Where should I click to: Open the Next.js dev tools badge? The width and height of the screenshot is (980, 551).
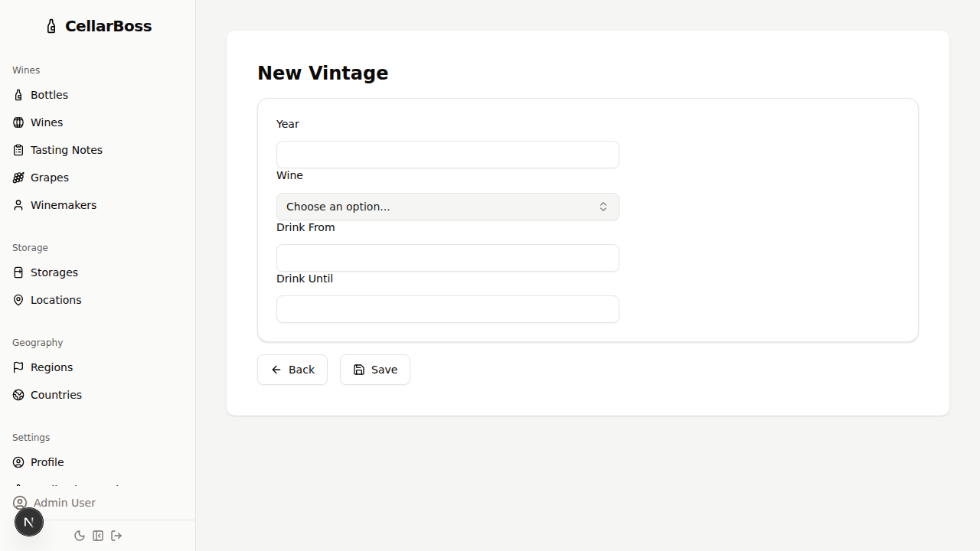[28, 521]
